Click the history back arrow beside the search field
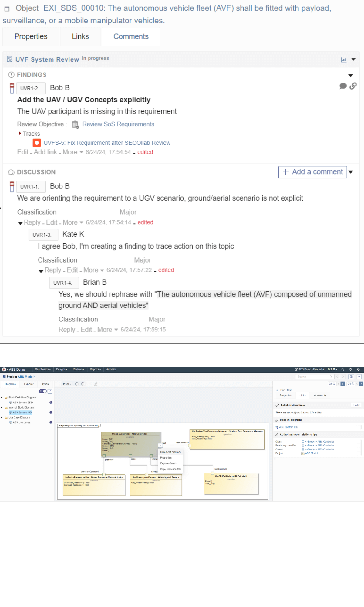 (337, 377)
